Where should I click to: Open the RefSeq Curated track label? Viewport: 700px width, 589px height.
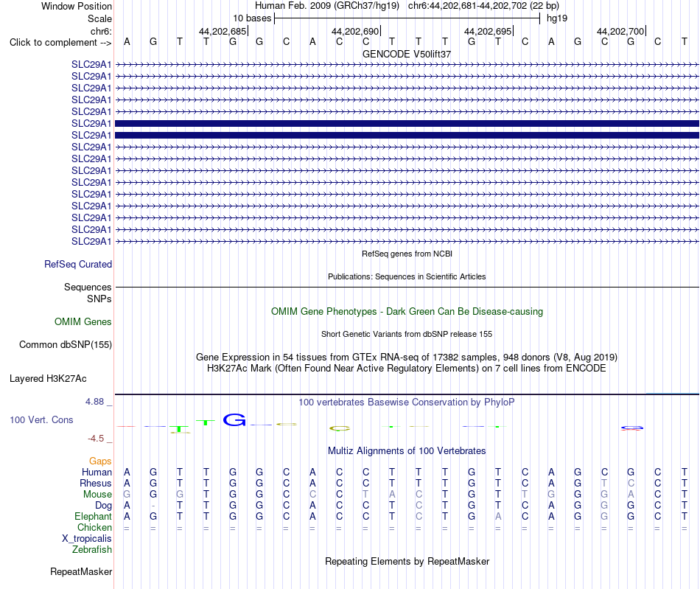click(78, 265)
